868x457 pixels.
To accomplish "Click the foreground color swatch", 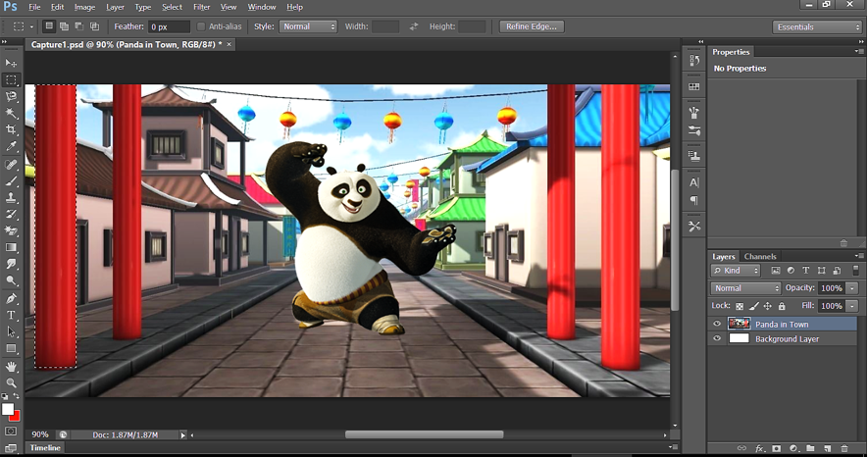I will pos(8,409).
